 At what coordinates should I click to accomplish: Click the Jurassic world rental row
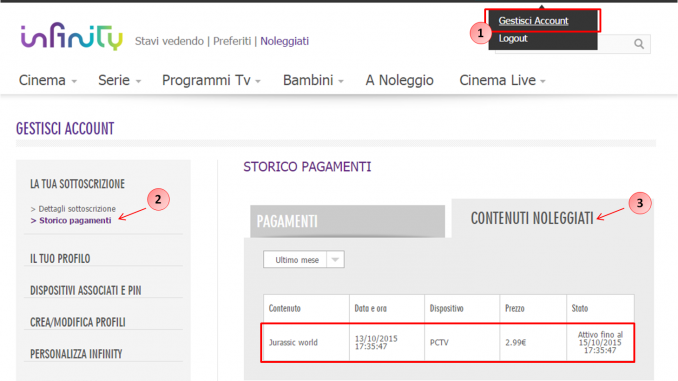coord(448,343)
